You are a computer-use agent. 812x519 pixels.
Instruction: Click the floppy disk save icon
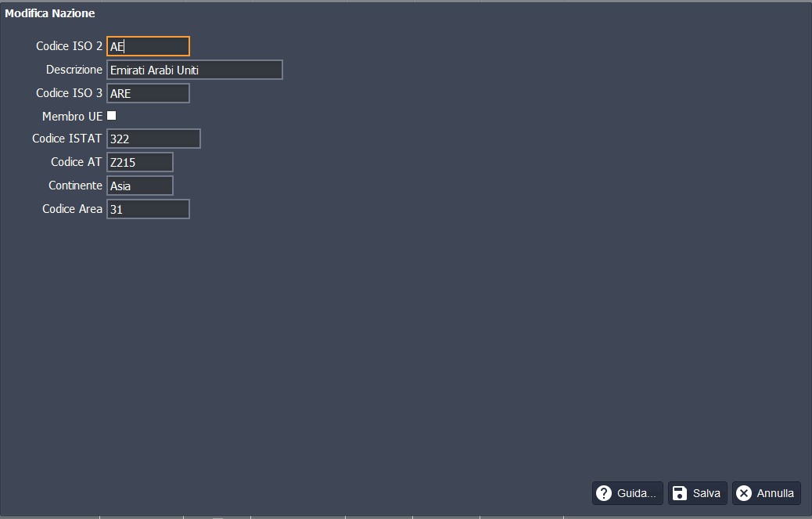tap(680, 493)
